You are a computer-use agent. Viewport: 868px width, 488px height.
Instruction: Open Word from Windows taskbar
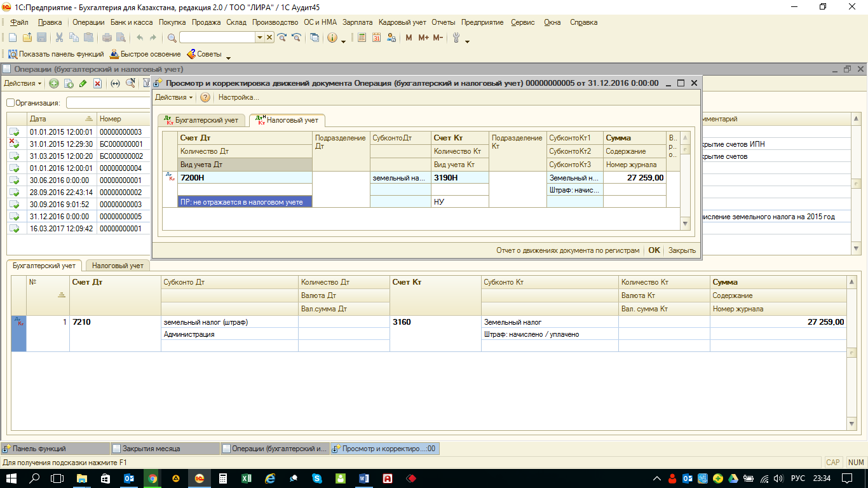click(x=363, y=478)
